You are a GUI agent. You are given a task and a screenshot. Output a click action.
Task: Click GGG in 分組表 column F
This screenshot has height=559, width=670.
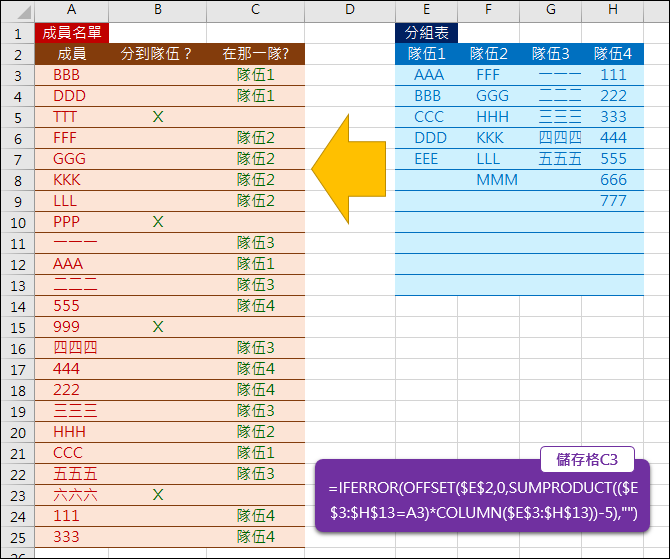[x=488, y=96]
